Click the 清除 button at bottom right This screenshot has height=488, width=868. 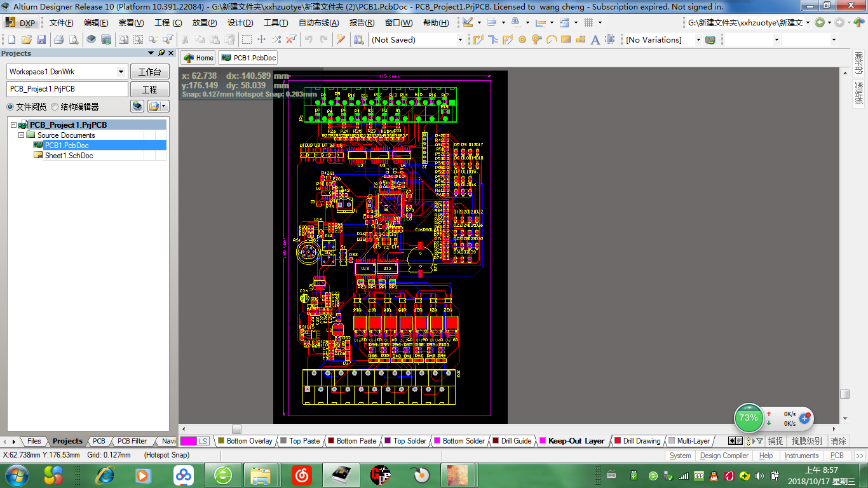coord(839,441)
